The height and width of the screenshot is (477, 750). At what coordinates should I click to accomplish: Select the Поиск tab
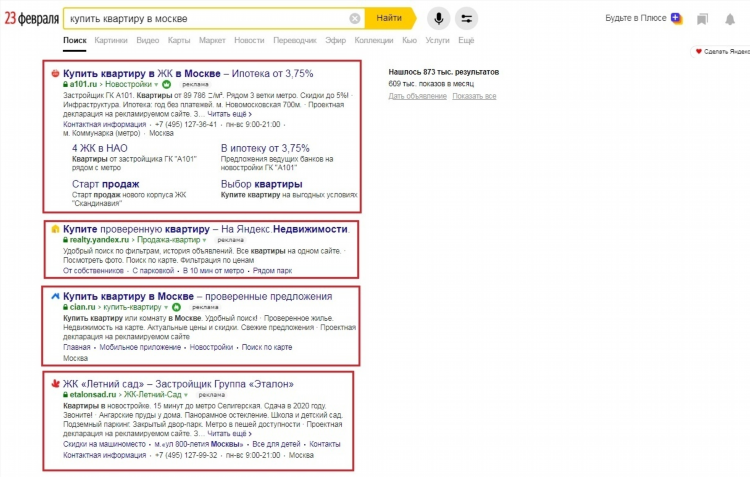[x=75, y=40]
